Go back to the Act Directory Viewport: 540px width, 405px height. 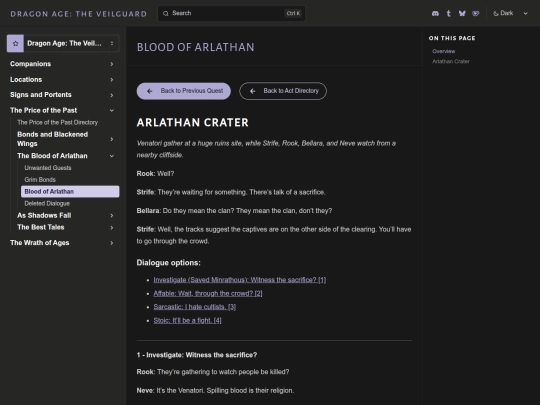[283, 91]
